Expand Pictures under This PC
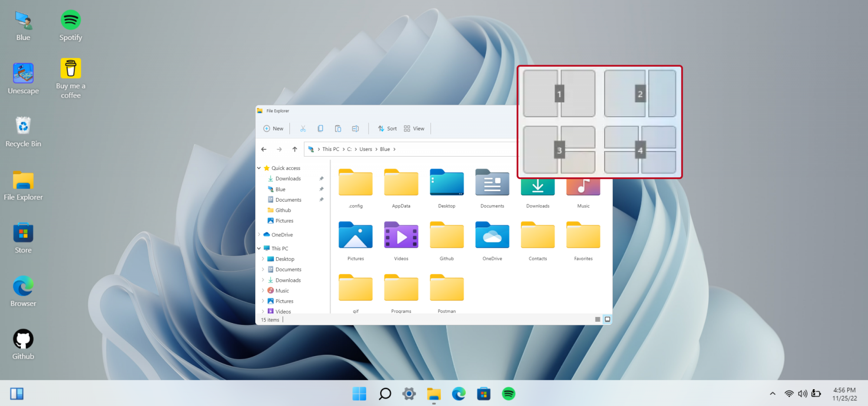Image resolution: width=868 pixels, height=406 pixels. pyautogui.click(x=263, y=301)
